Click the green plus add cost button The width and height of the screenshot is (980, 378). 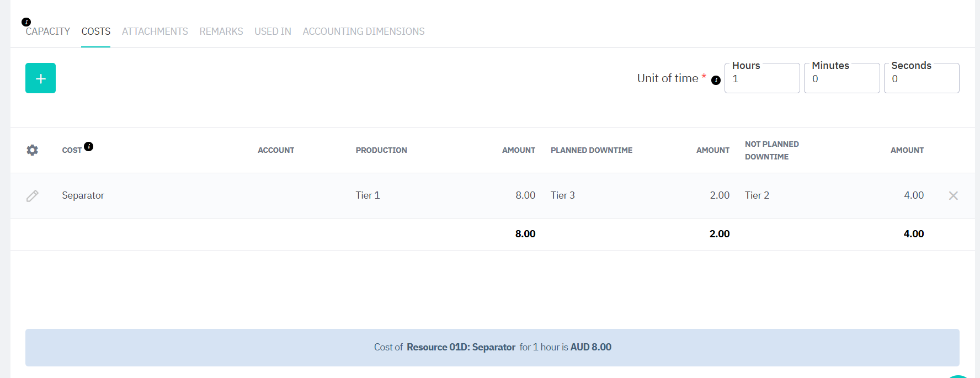pos(40,78)
